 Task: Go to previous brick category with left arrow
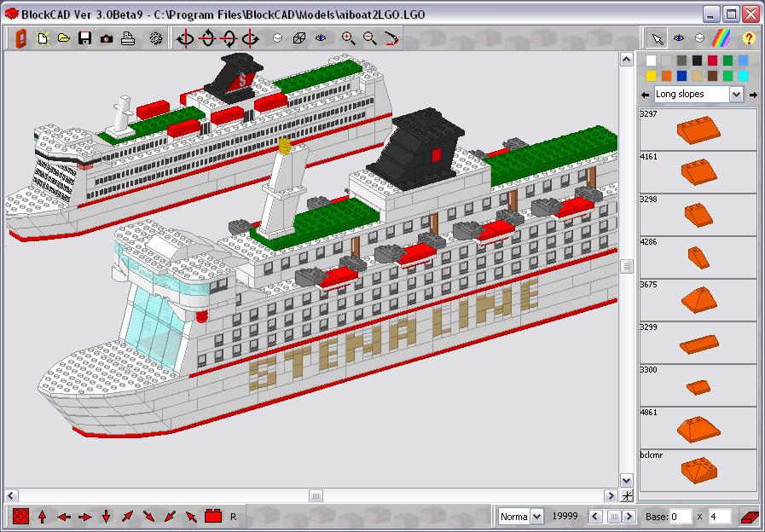click(x=645, y=95)
